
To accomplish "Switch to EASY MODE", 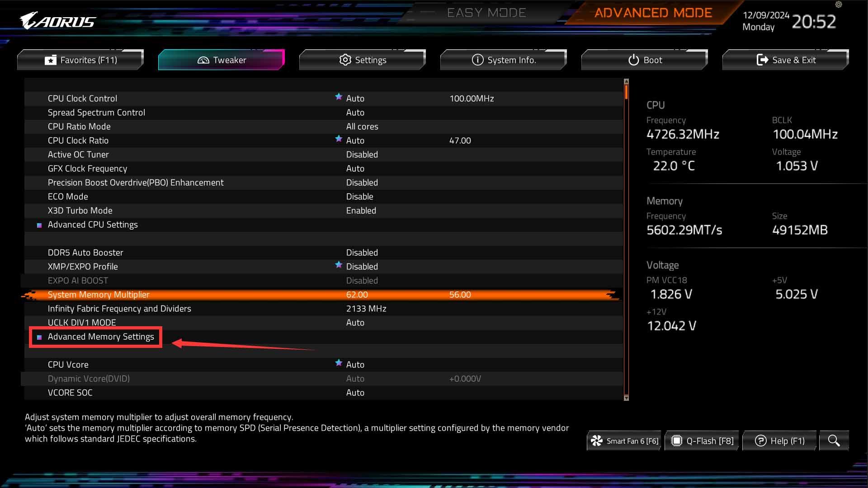I will point(486,13).
